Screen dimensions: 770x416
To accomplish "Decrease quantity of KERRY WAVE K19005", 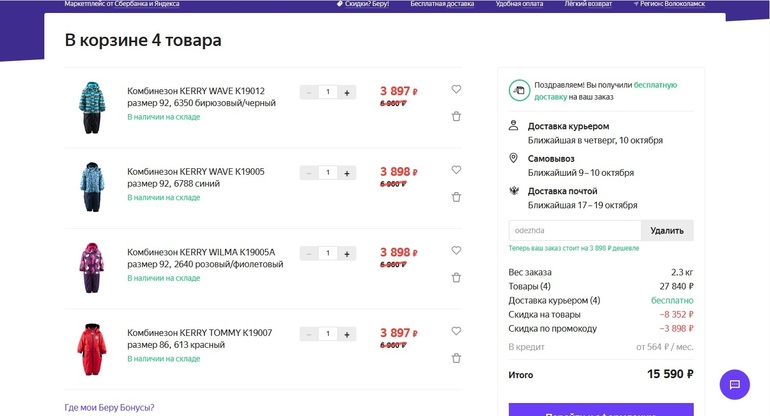I will coord(309,173).
